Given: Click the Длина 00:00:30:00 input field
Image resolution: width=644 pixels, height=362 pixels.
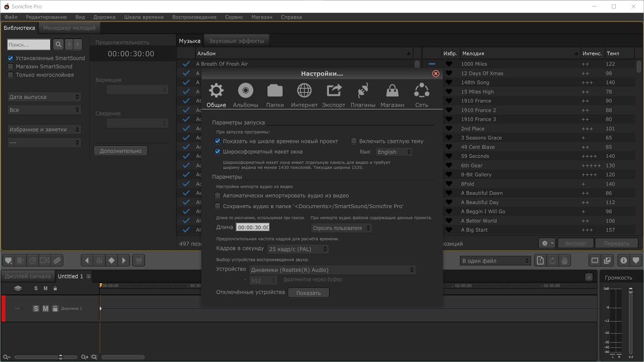Looking at the screenshot, I should [x=253, y=227].
